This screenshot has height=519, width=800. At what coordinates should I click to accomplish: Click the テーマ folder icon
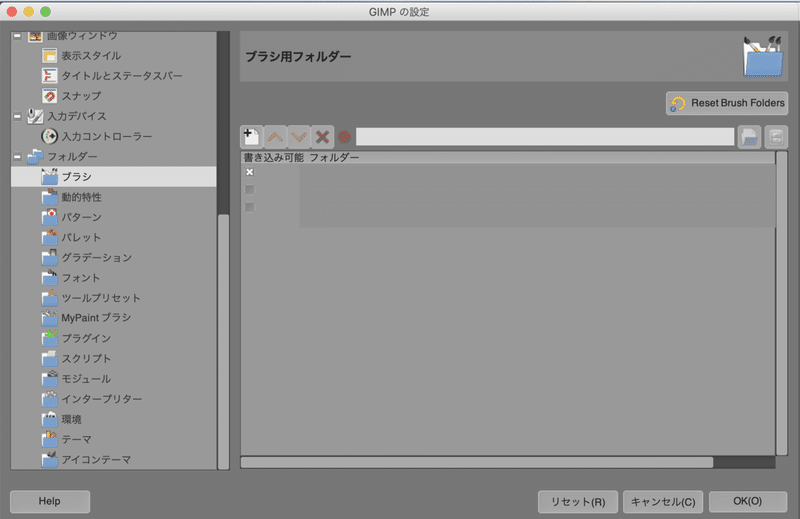point(49,439)
